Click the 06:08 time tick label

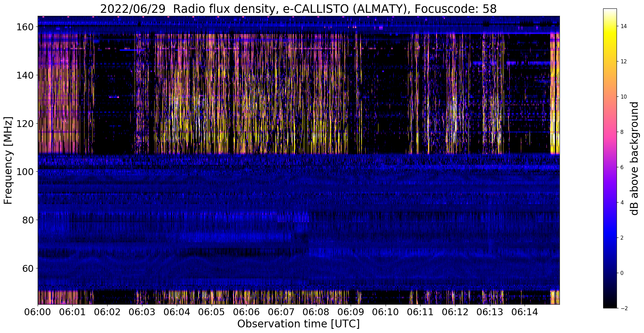pos(316,312)
